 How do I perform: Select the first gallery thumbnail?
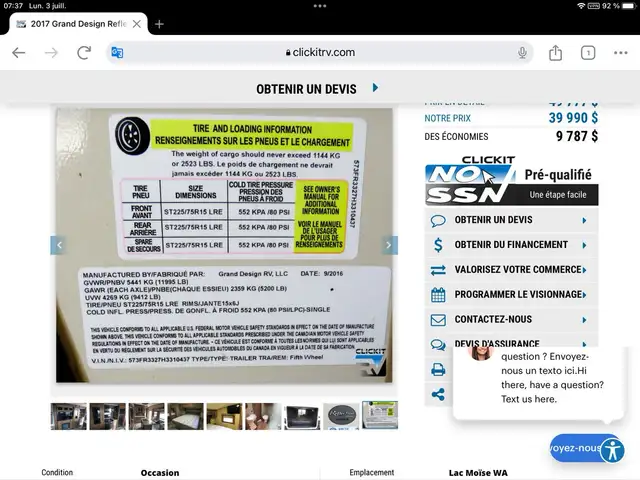pos(69,416)
